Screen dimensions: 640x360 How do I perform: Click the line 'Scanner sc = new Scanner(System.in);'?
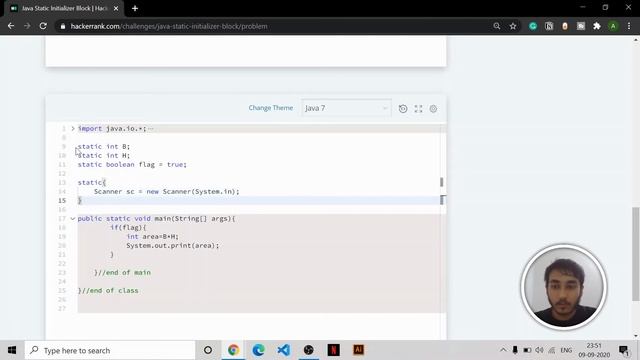coord(167,191)
